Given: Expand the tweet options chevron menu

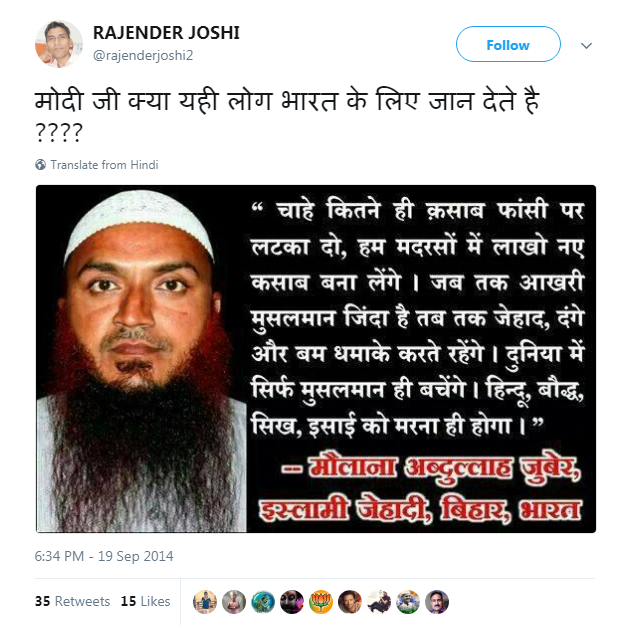Looking at the screenshot, I should pyautogui.click(x=586, y=45).
